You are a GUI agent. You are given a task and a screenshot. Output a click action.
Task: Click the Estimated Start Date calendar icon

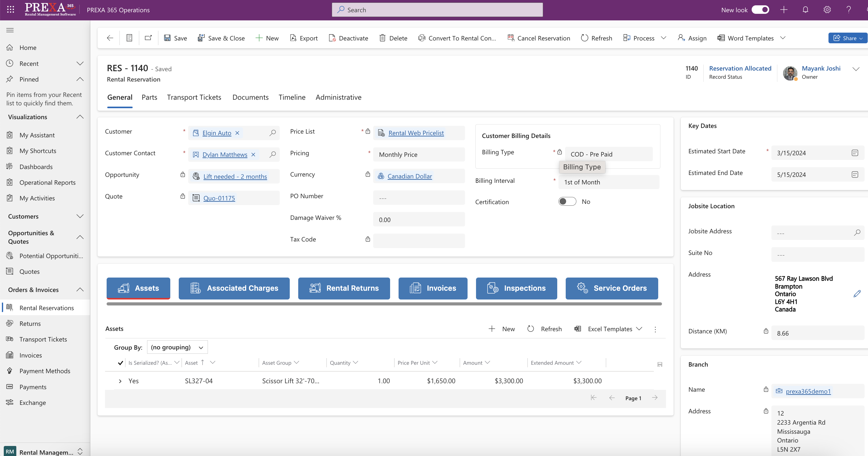coord(855,153)
